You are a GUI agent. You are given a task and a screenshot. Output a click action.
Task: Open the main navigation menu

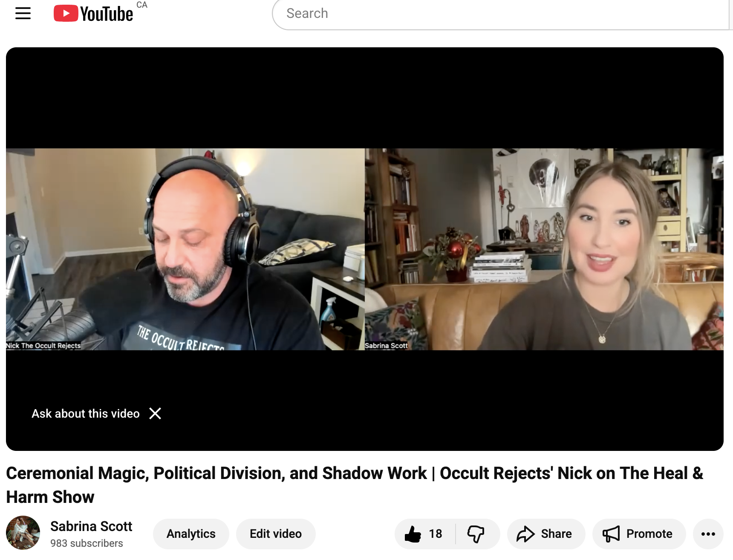(x=23, y=13)
